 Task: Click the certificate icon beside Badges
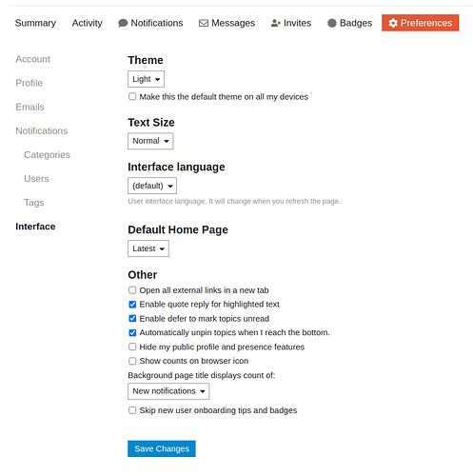[x=332, y=23]
